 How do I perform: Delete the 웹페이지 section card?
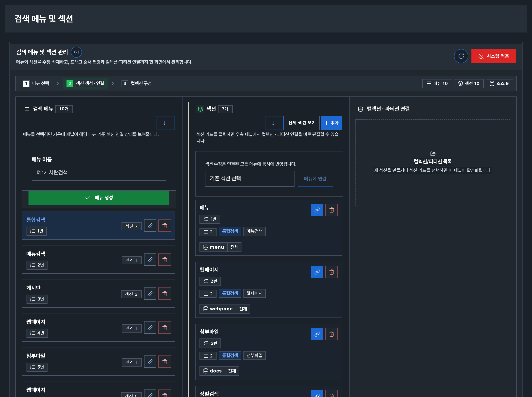(332, 272)
